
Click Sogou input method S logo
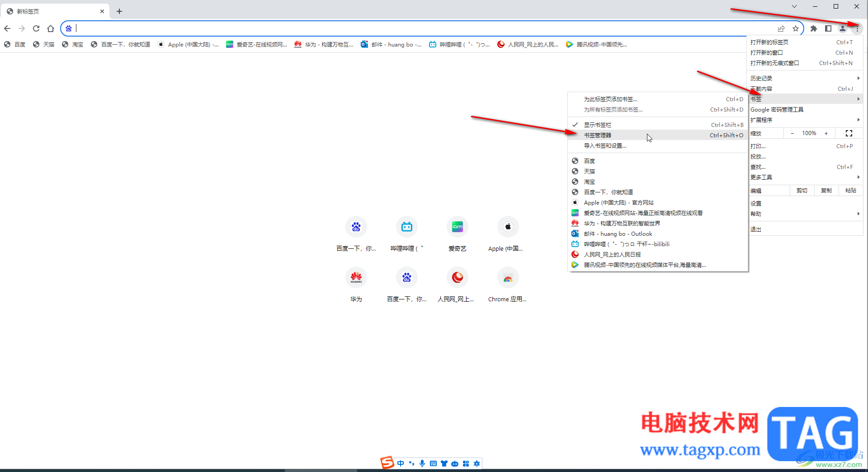point(387,463)
